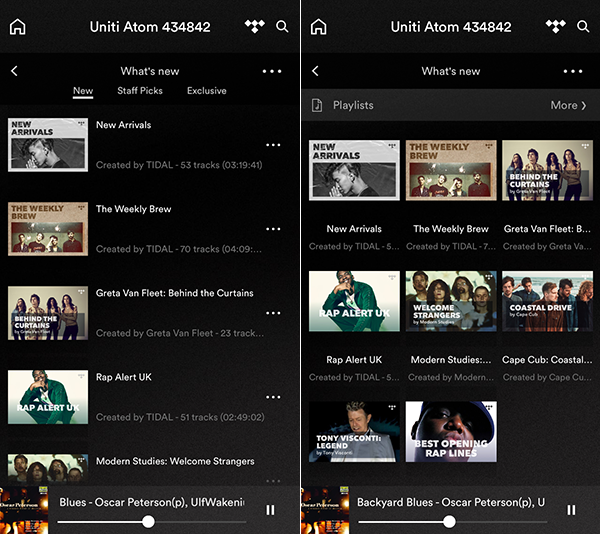Open more options for New Arrivals row

tap(273, 145)
